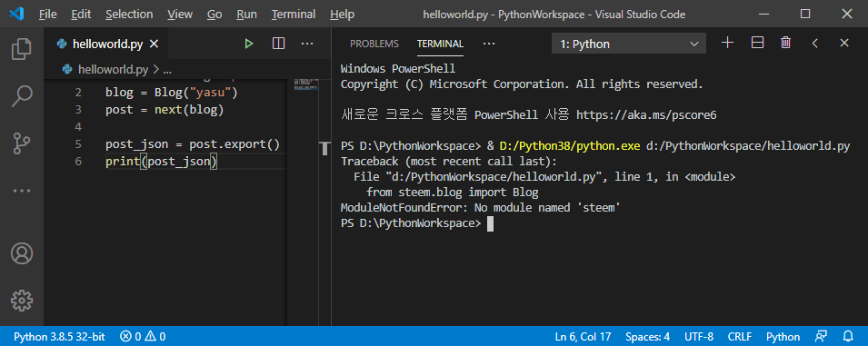This screenshot has height=346, width=868.
Task: Open the Accounts menu
Action: pos(22,253)
